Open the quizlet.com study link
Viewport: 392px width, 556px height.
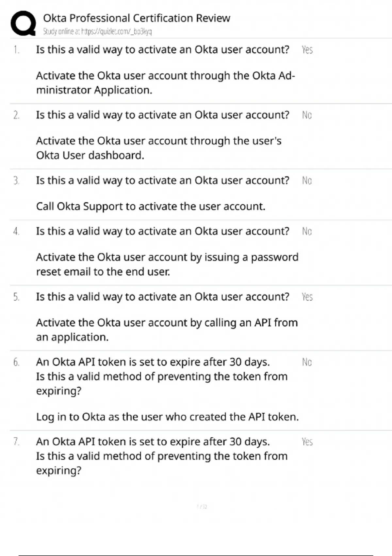pos(117,32)
